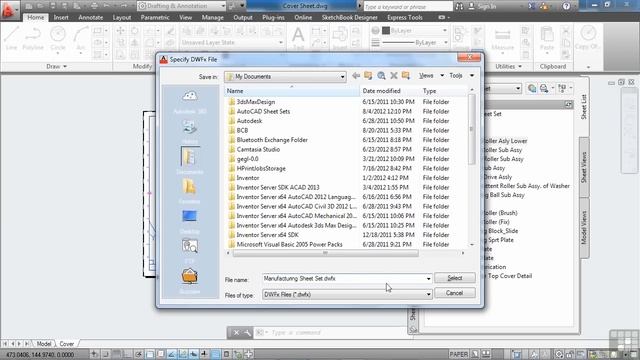Select the Circle tool
This screenshot has height=360, width=640.
tap(58, 39)
